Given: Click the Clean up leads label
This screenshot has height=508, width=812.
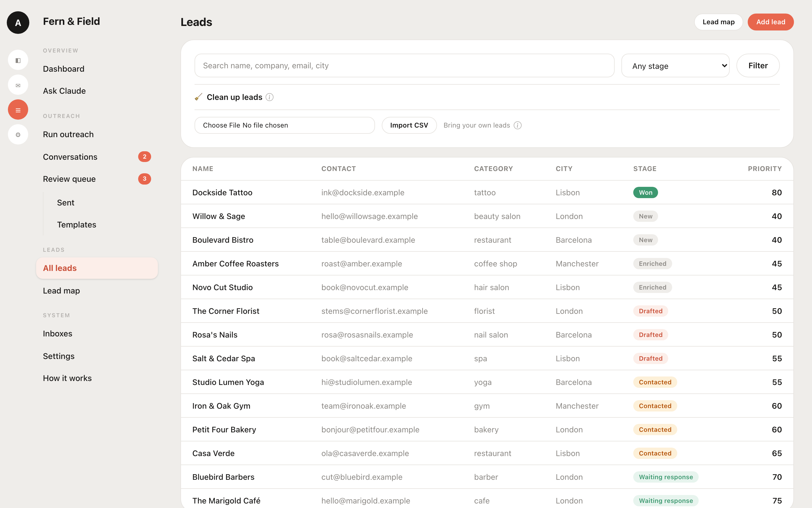Looking at the screenshot, I should click(x=235, y=97).
